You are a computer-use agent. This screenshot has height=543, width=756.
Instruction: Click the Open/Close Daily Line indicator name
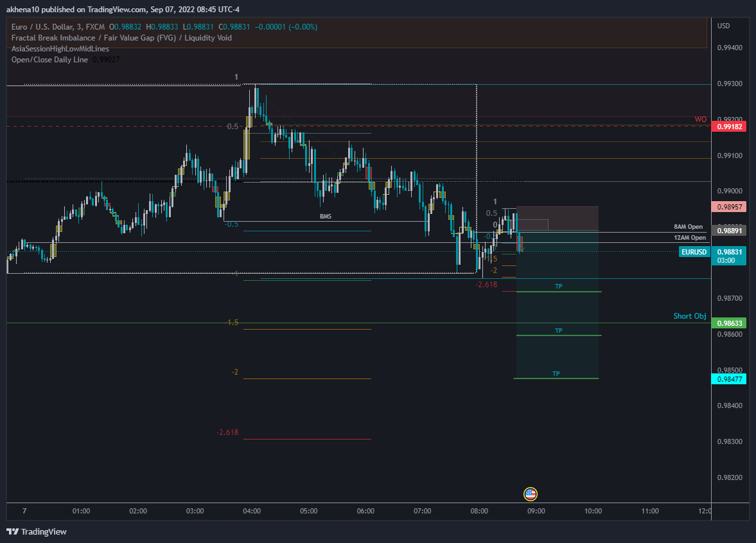[49, 60]
